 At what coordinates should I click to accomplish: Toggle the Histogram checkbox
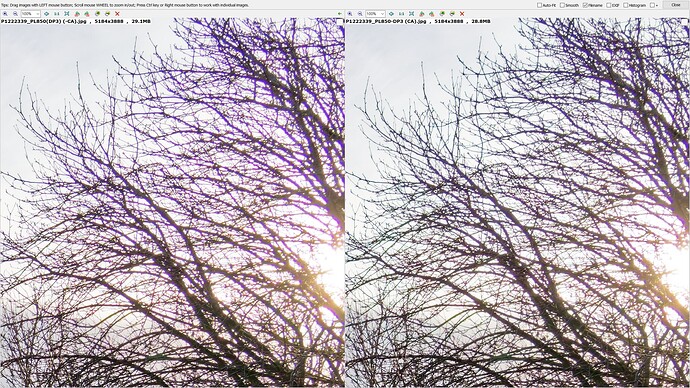[x=626, y=5]
